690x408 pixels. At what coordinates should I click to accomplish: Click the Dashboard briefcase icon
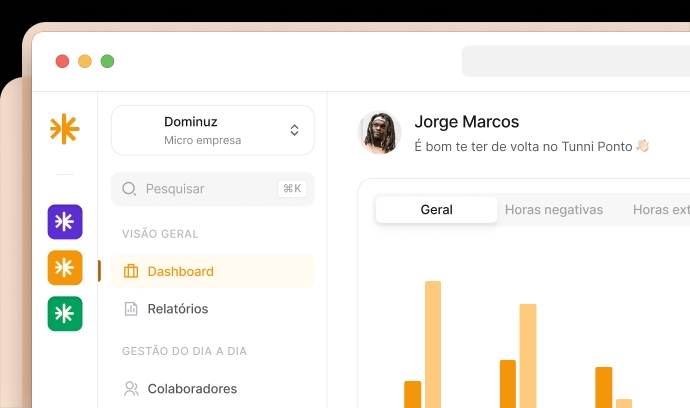click(131, 271)
